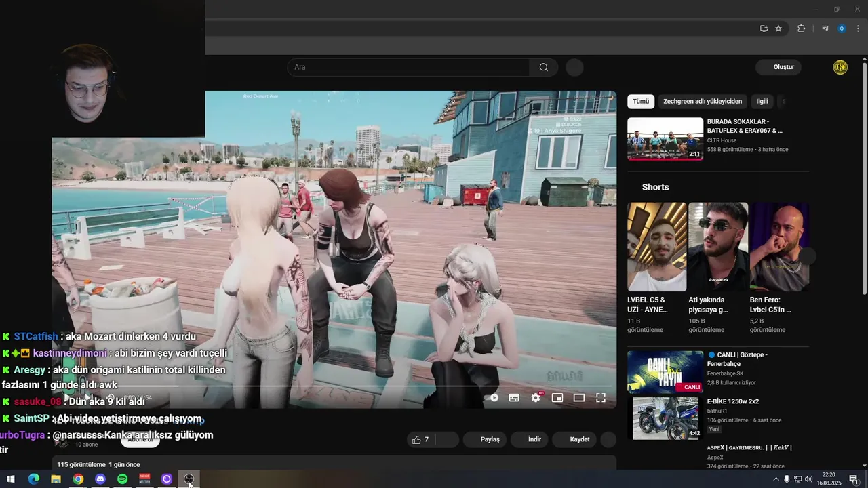Click the Oluştur create button

[778, 67]
